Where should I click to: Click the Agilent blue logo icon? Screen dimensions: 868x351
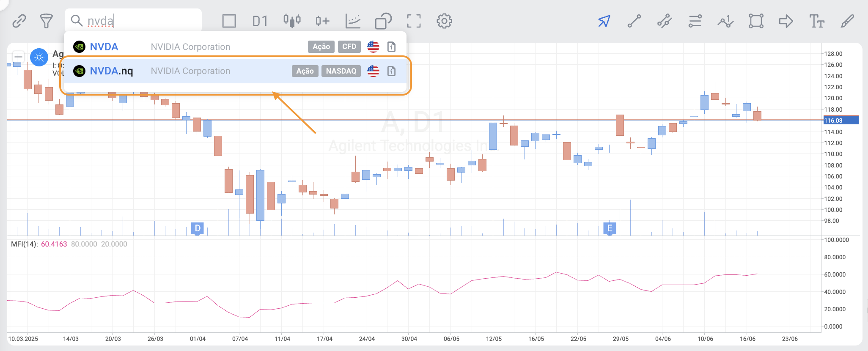(39, 57)
